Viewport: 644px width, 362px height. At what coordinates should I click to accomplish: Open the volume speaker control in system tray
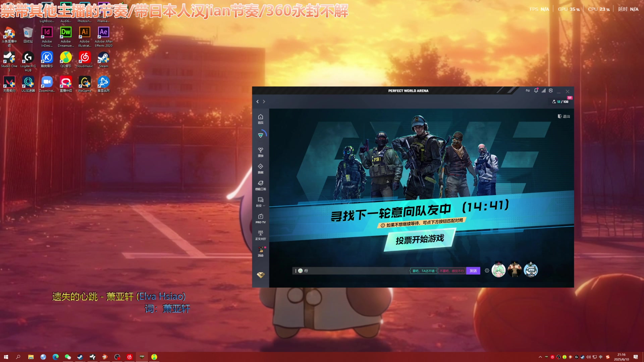click(589, 357)
